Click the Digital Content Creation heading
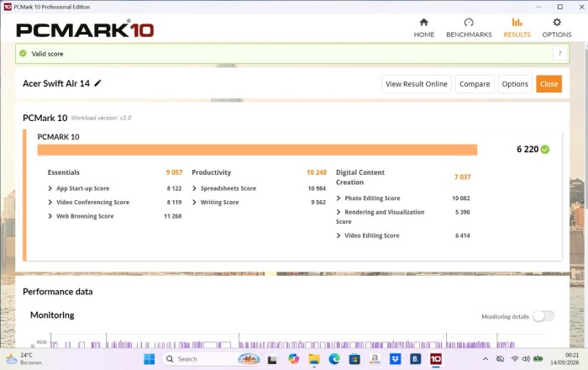This screenshot has width=588, height=370. (360, 177)
